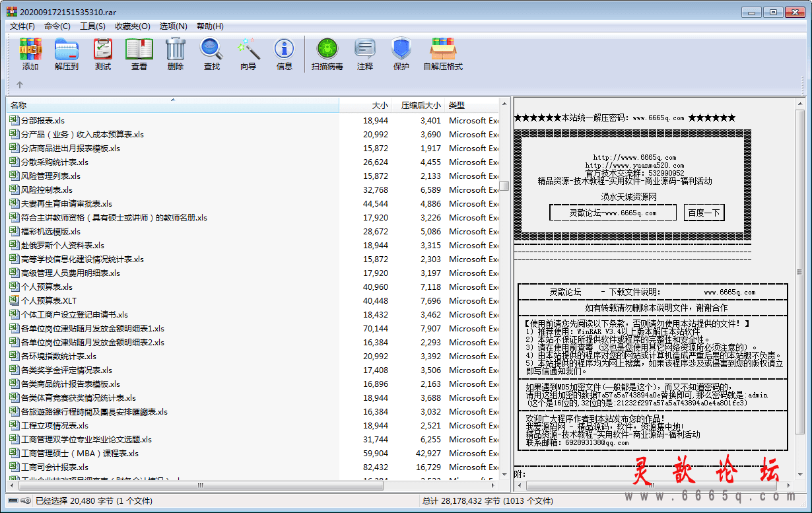Click the horizontal scrollbar left arrow
The image size is (812, 513).
pyautogui.click(x=12, y=486)
